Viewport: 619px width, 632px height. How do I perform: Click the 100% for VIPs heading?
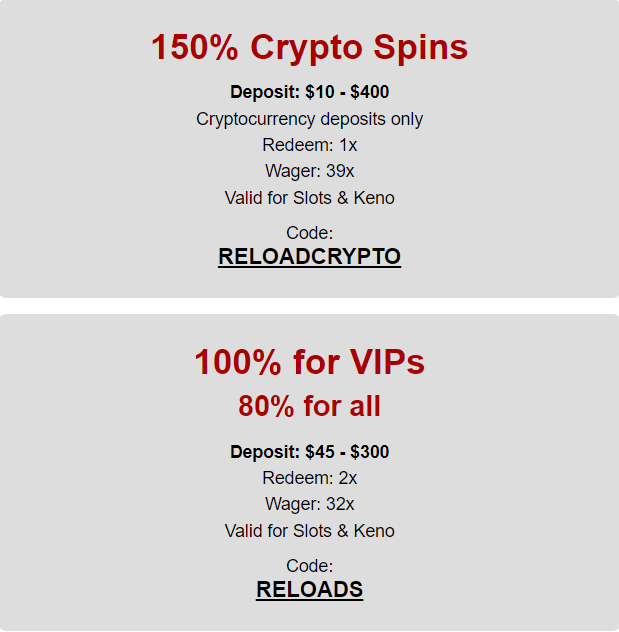tap(310, 362)
